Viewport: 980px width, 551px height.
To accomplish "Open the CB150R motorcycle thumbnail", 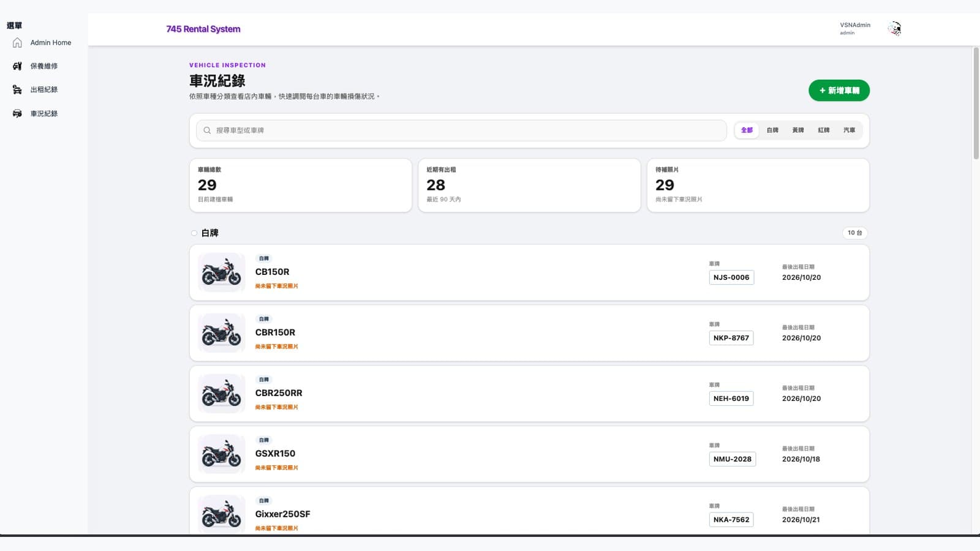I will coord(222,272).
